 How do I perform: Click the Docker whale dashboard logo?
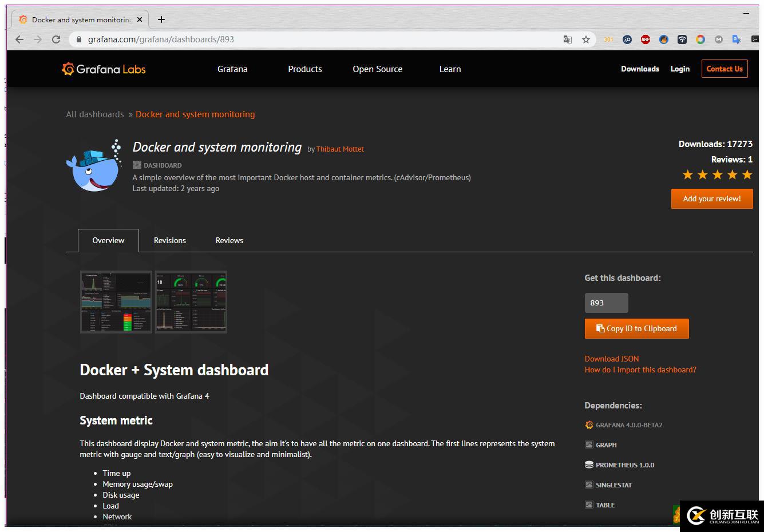click(94, 165)
